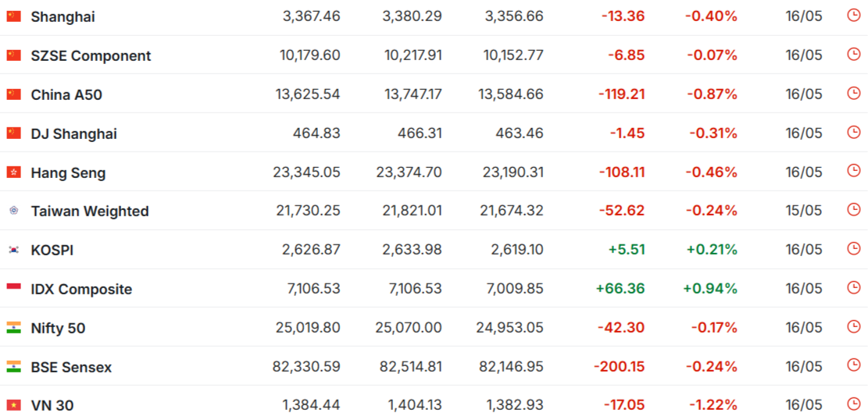Click the clock icon in BSE Sensex row
The width and height of the screenshot is (868, 420).
[x=854, y=365]
